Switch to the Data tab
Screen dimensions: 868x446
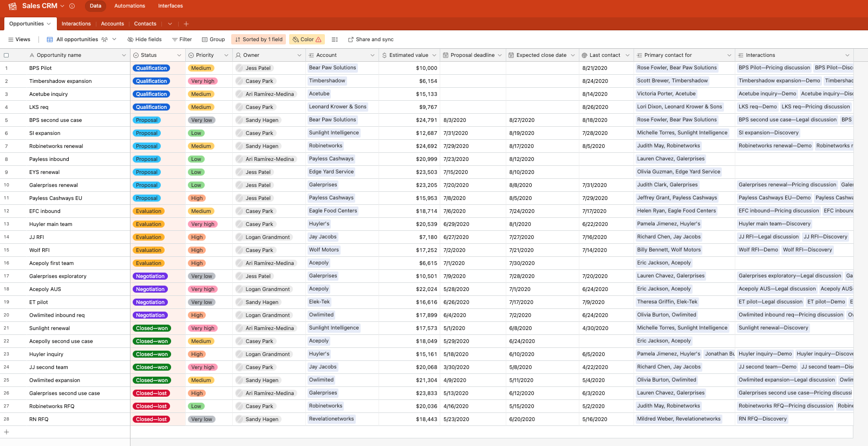pyautogui.click(x=96, y=6)
